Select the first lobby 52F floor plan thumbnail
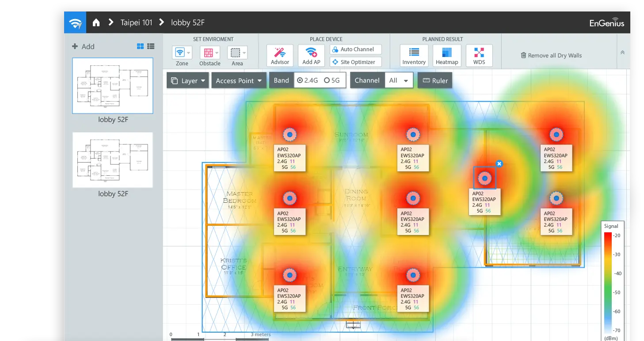 [113, 86]
